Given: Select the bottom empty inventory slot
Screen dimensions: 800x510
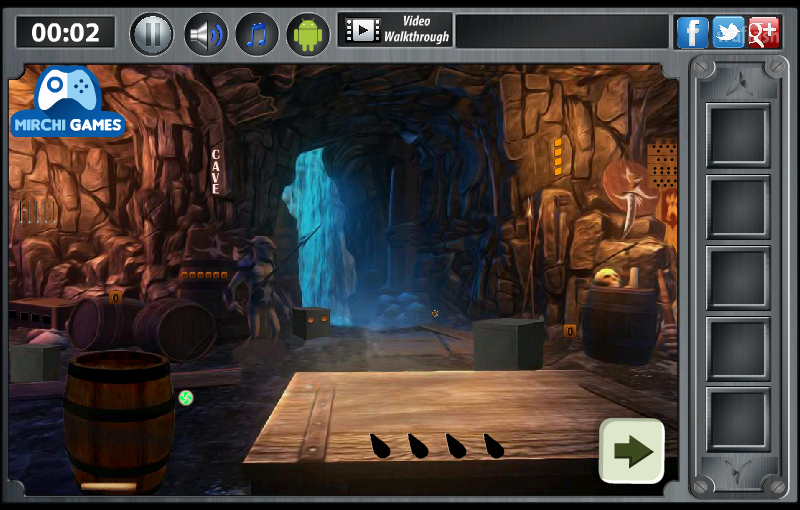Looking at the screenshot, I should tap(738, 419).
